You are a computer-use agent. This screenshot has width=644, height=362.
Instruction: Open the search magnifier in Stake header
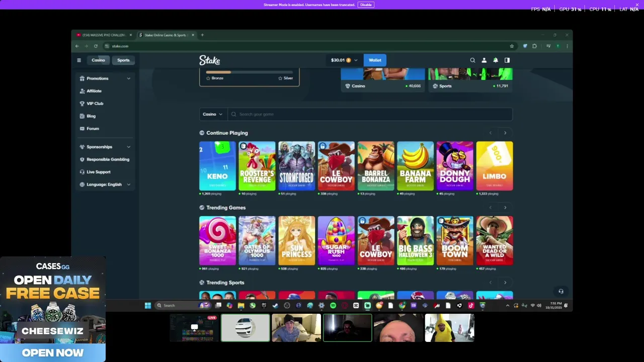(x=472, y=60)
